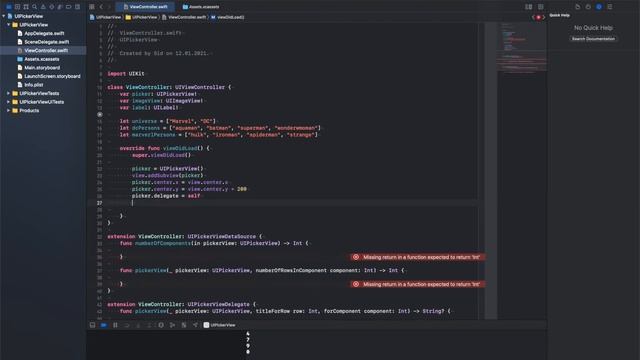Click the code review editor options icon
The height and width of the screenshot is (360, 640).
(529, 7)
